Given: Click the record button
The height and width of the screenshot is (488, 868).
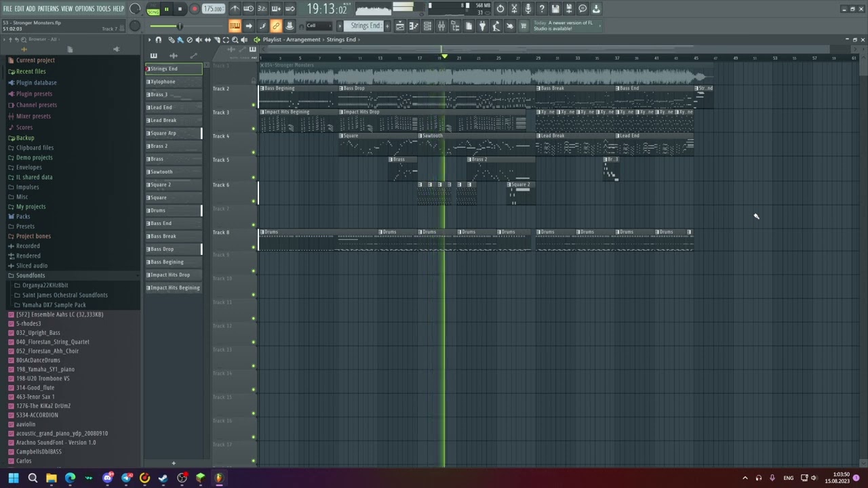Looking at the screenshot, I should click(x=194, y=9).
